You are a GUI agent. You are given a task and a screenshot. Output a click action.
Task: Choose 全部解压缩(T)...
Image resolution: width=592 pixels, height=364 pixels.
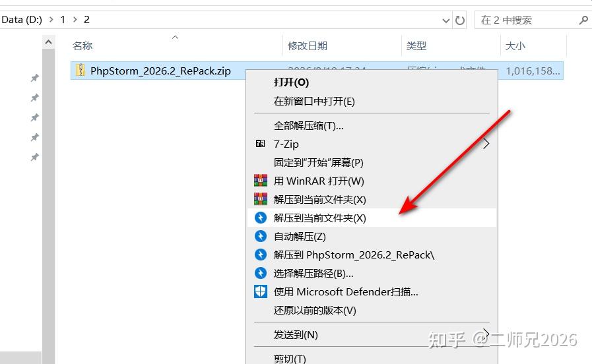coord(372,125)
